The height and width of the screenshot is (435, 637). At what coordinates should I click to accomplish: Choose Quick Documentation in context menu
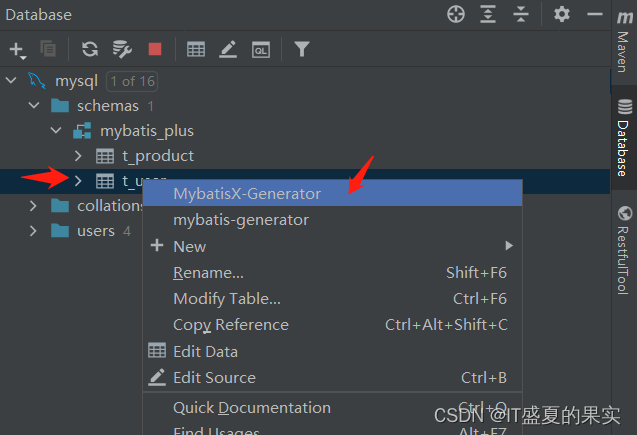[332, 407]
